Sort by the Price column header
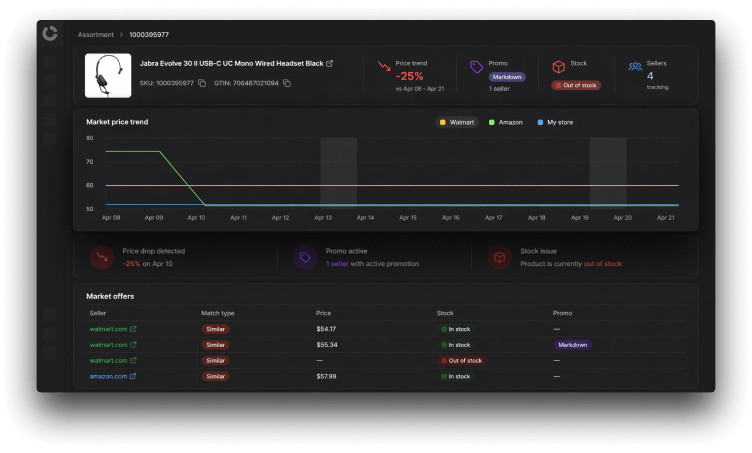This screenshot has height=453, width=752. tap(323, 313)
